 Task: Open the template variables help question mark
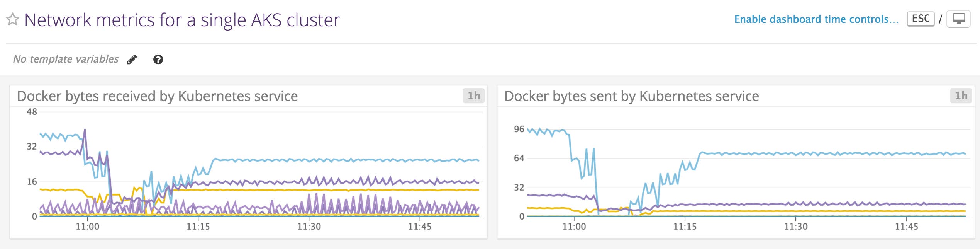tap(158, 60)
